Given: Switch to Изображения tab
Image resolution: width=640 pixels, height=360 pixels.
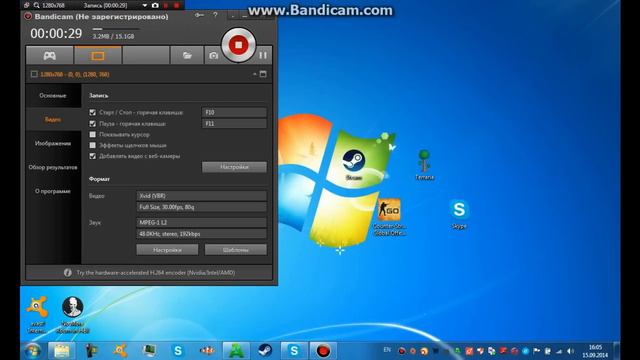Looking at the screenshot, I should [x=53, y=143].
